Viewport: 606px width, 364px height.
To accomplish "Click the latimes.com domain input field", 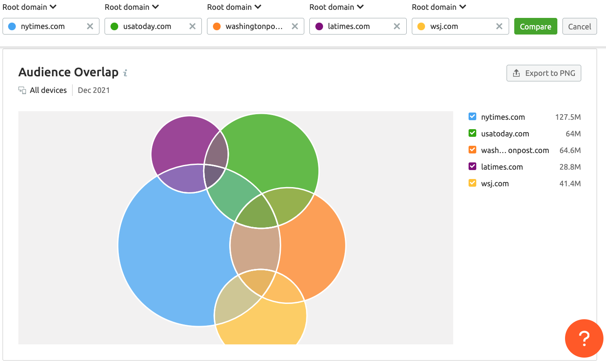I will pyautogui.click(x=358, y=26).
